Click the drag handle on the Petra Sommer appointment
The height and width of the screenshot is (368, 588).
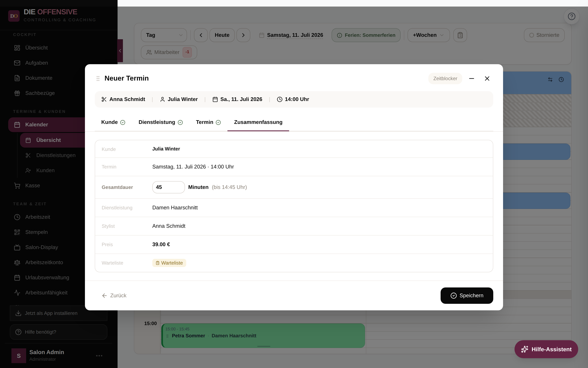167,336
